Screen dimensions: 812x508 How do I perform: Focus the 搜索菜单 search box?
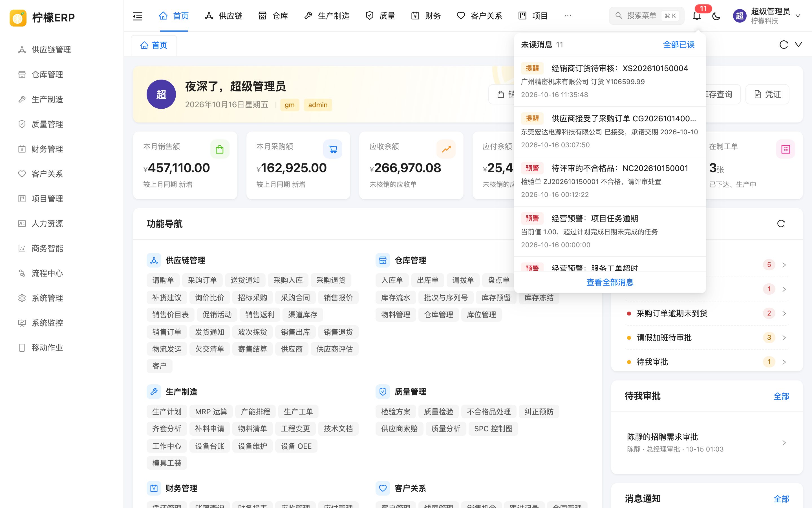[646, 16]
